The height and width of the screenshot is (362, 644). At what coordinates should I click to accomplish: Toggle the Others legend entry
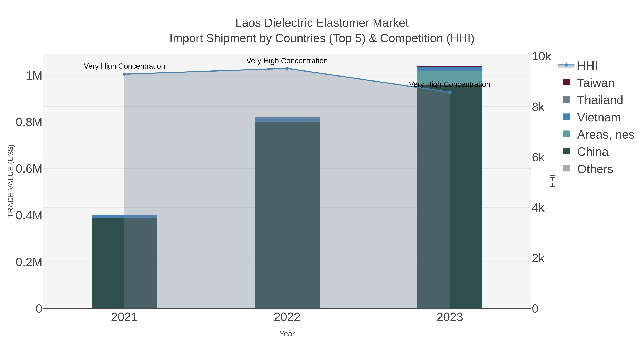coord(588,169)
